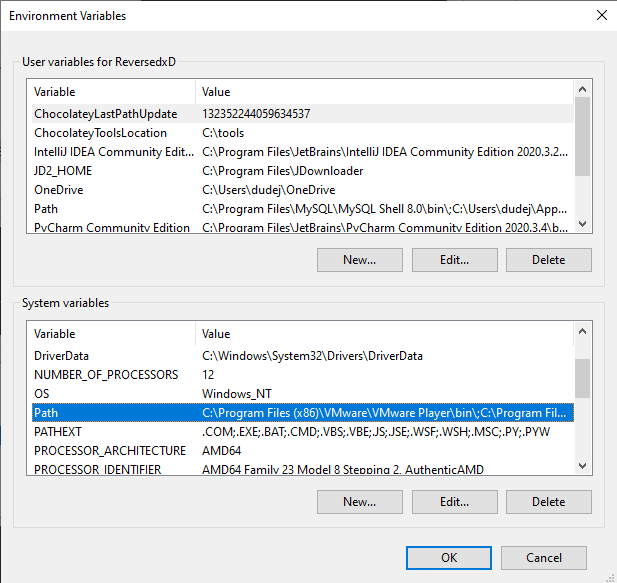Click value C:\tools
The image size is (617, 583).
[x=223, y=133]
